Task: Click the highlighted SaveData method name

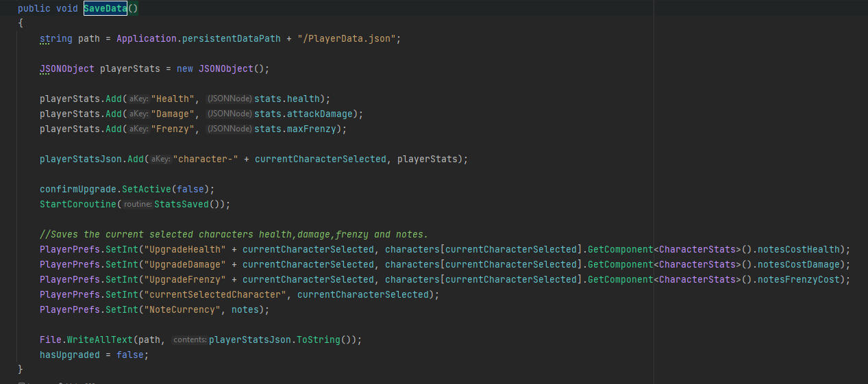Action: pos(105,8)
